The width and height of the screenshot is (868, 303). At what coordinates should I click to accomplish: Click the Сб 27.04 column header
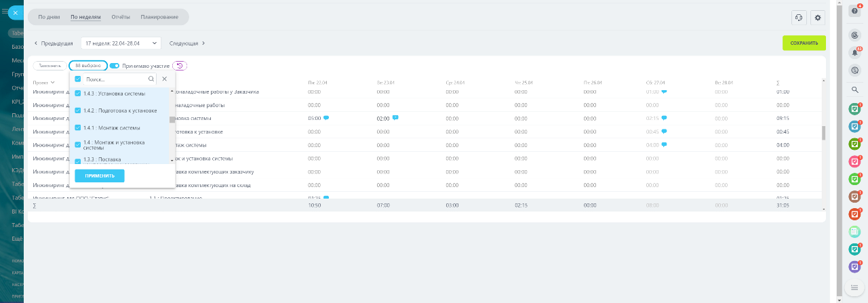[x=656, y=82]
